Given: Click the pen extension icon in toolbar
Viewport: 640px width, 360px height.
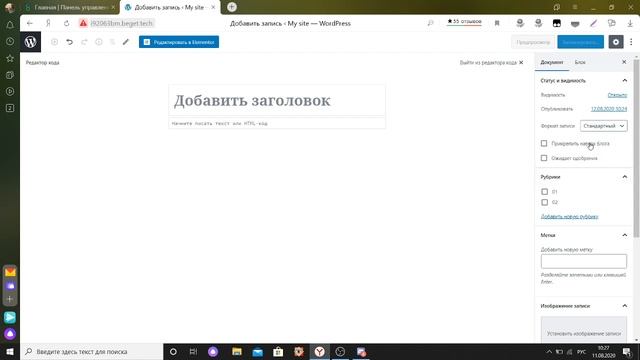Looking at the screenshot, I should [593, 23].
